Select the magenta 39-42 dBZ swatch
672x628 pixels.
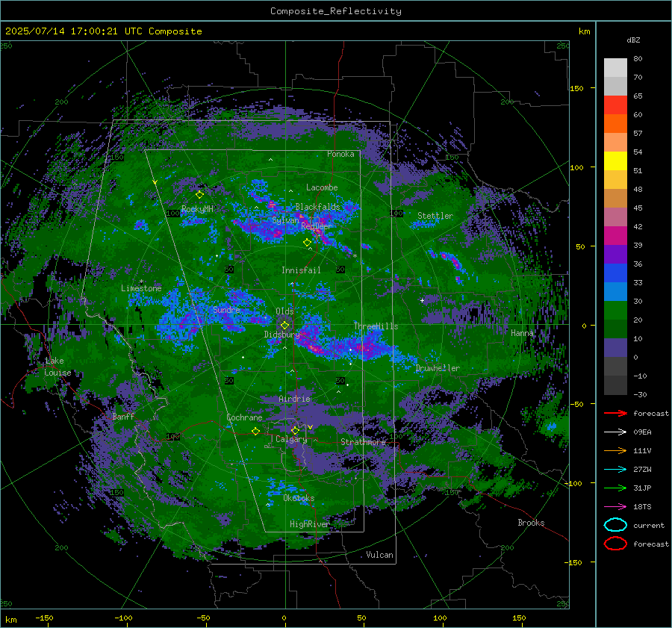[615, 236]
